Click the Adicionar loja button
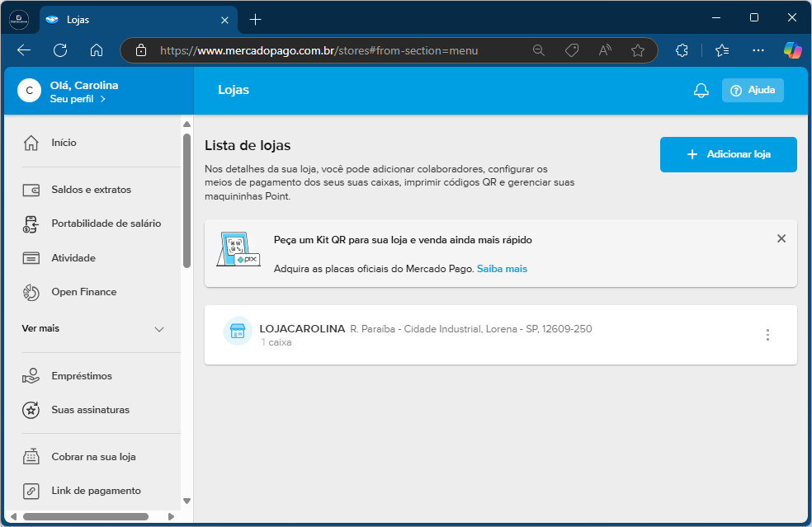 (728, 154)
